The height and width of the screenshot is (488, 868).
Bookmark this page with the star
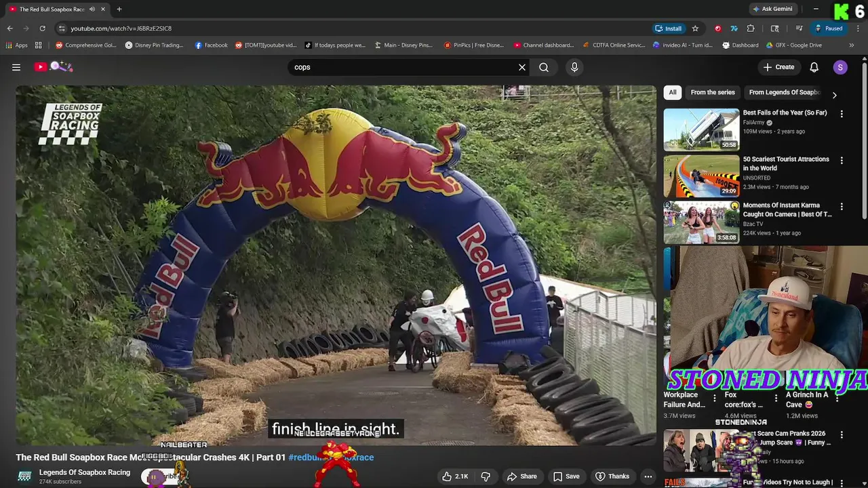pos(695,28)
